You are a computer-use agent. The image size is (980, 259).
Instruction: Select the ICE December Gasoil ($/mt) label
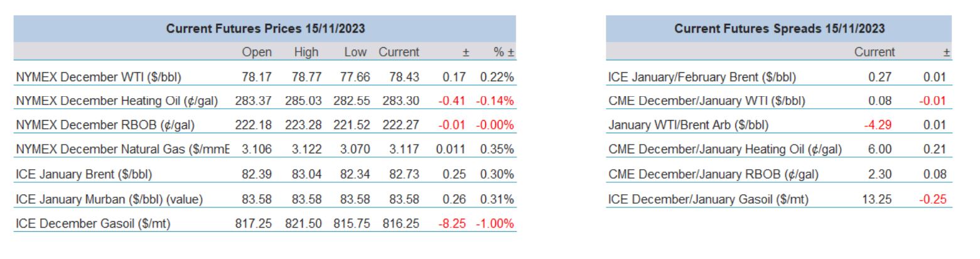click(x=94, y=223)
